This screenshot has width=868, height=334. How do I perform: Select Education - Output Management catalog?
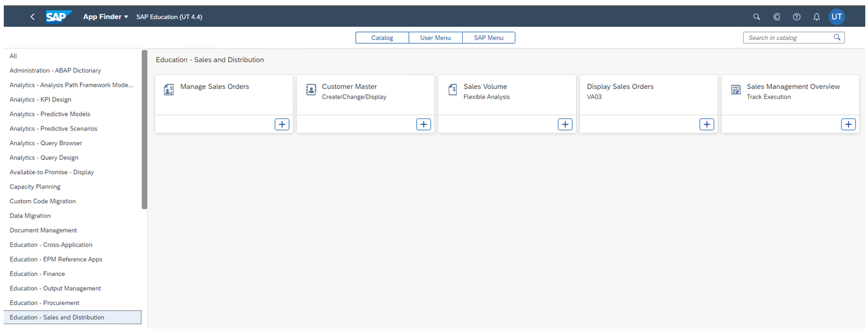72,288
